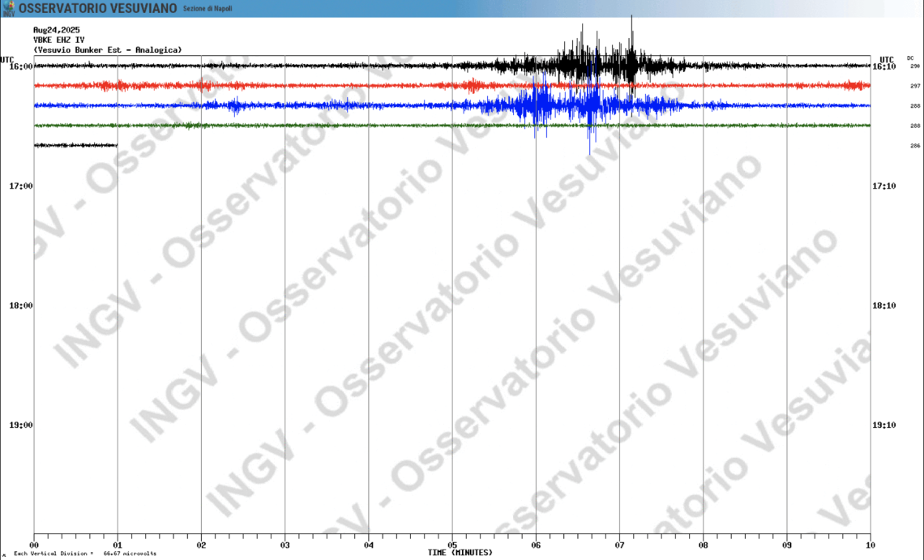Screen dimensions: 924x560
Task: Click the 17:10 time label on right
Action: point(884,186)
